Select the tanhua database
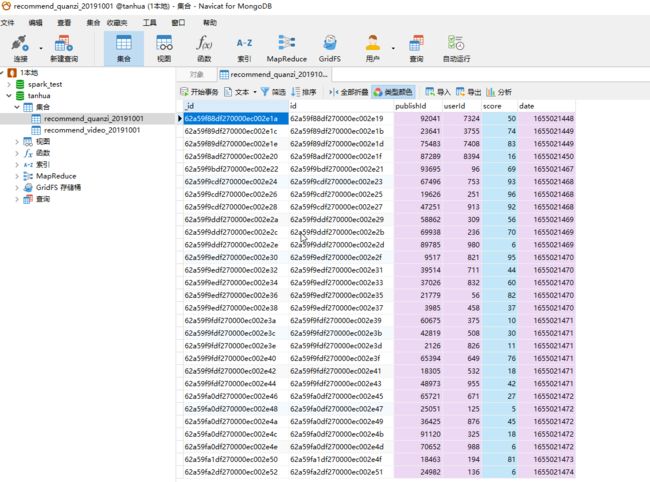Screen dimensions: 650x482 [x=39, y=96]
